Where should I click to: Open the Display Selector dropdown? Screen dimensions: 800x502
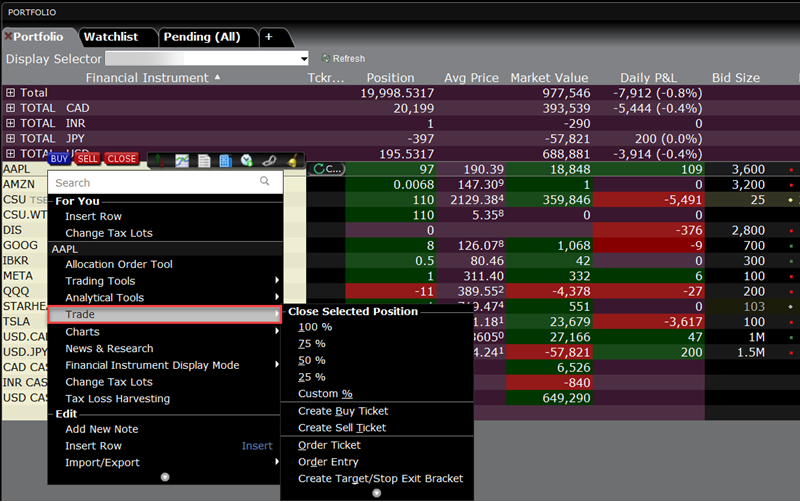tap(304, 59)
